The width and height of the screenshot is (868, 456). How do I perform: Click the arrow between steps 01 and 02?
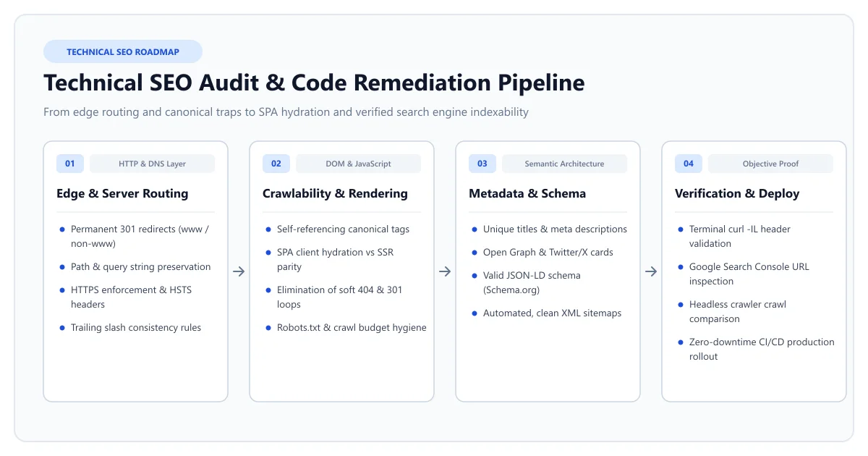(x=239, y=271)
